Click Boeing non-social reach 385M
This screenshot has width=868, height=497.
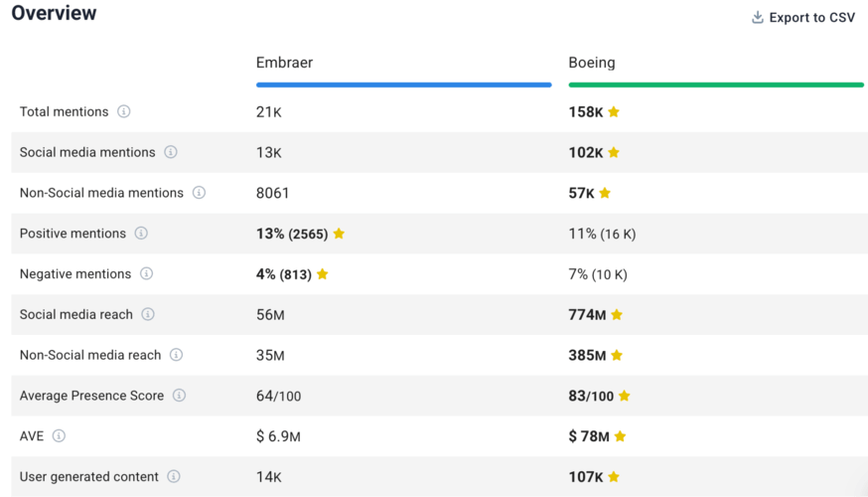(587, 355)
